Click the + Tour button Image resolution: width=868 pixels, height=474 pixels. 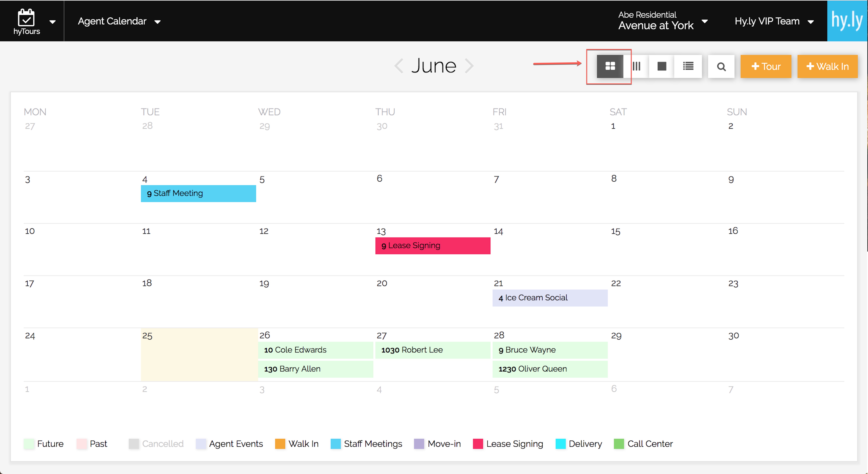pos(766,66)
